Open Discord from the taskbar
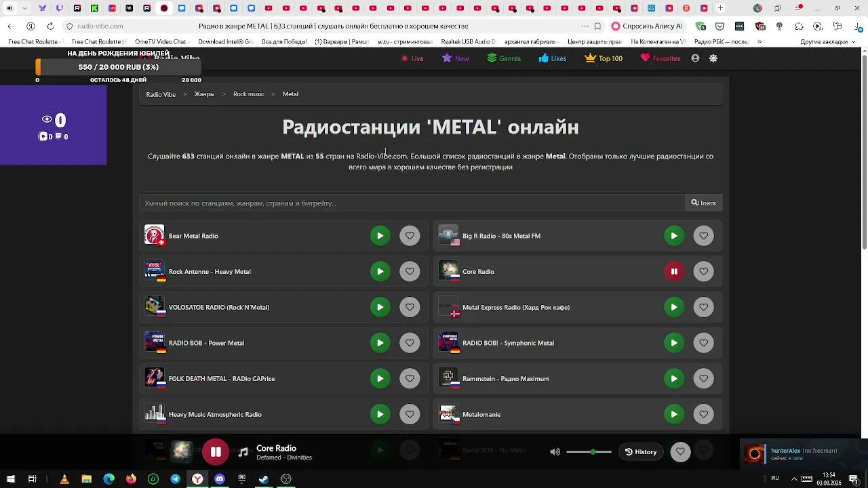The image size is (868, 488). (x=219, y=479)
